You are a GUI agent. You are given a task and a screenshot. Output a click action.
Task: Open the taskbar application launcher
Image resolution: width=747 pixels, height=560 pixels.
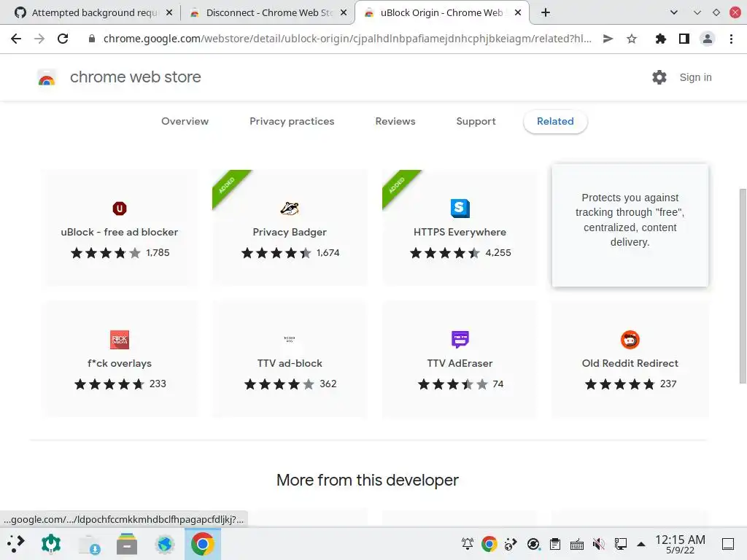pyautogui.click(x=16, y=544)
